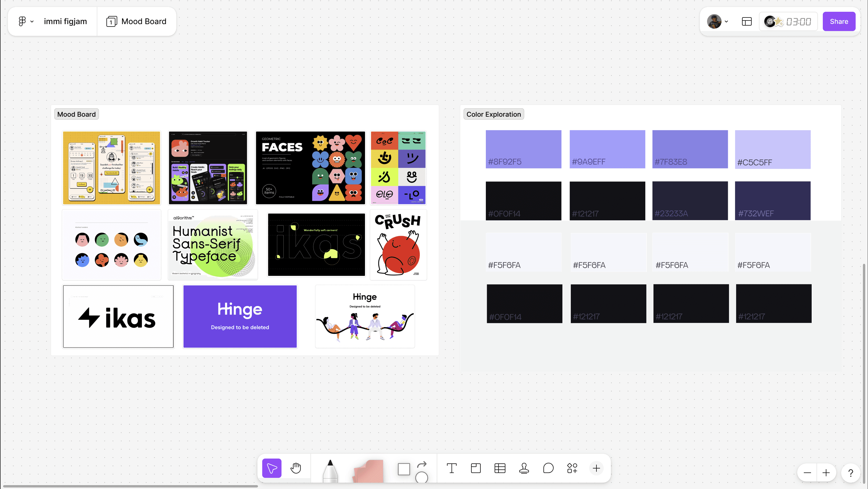Insert a table with Table tool
This screenshot has width=868, height=489.
click(500, 468)
